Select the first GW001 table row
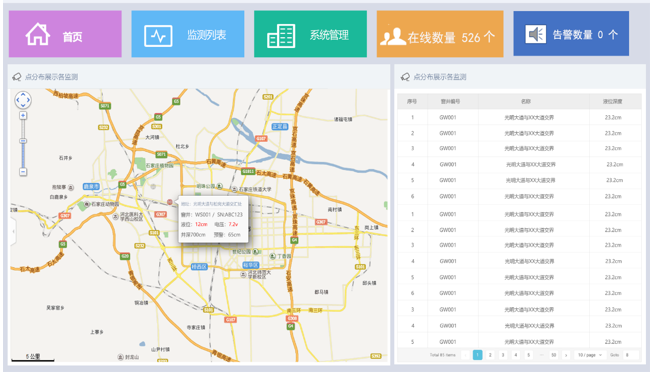The image size is (651, 375). coord(519,118)
